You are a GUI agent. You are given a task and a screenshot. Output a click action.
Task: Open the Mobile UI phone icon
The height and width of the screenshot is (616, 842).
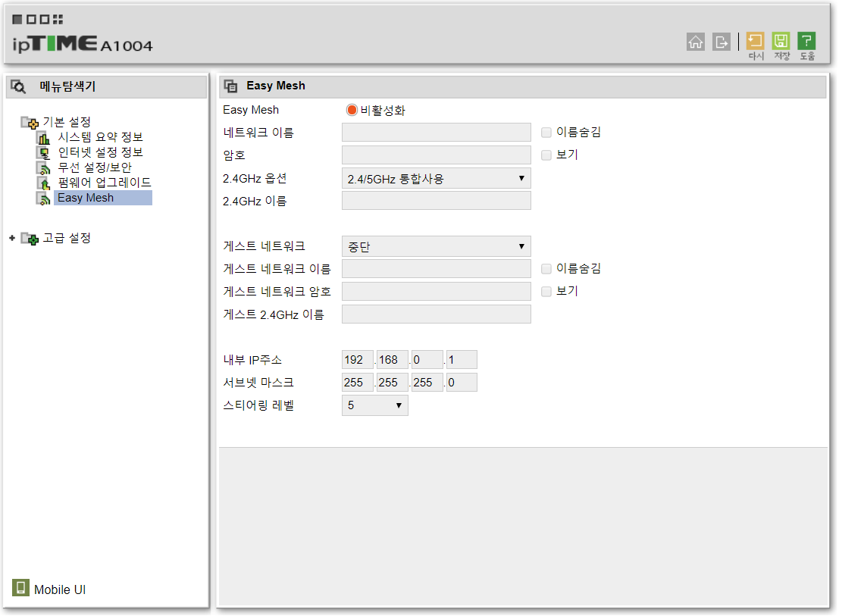pyautogui.click(x=20, y=588)
